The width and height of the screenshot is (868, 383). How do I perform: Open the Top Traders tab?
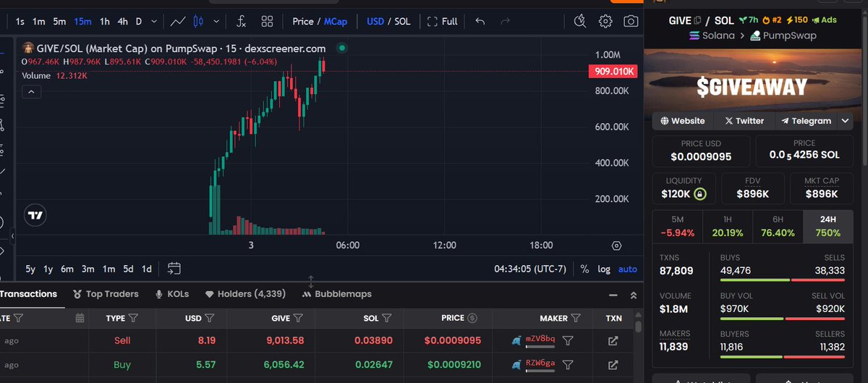point(106,294)
